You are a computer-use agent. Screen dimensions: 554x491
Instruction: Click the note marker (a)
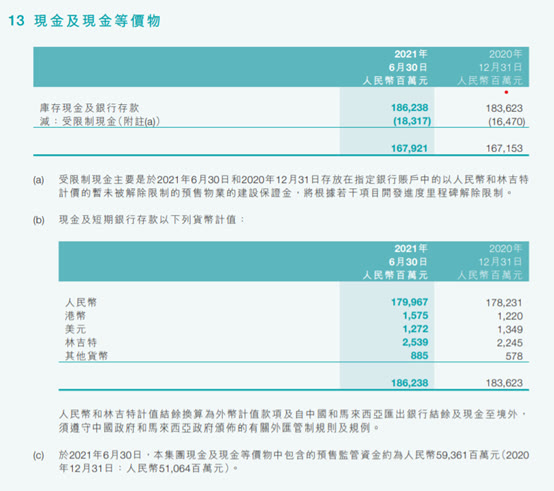pyautogui.click(x=39, y=180)
